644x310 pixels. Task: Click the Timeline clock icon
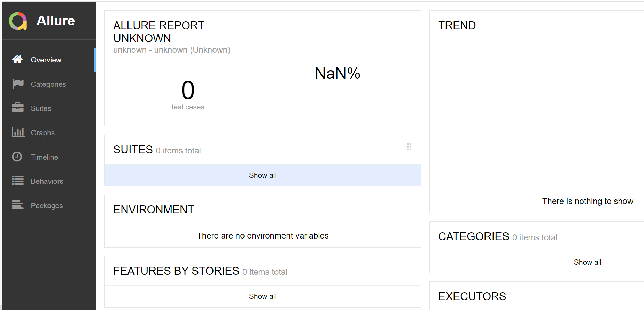17,157
